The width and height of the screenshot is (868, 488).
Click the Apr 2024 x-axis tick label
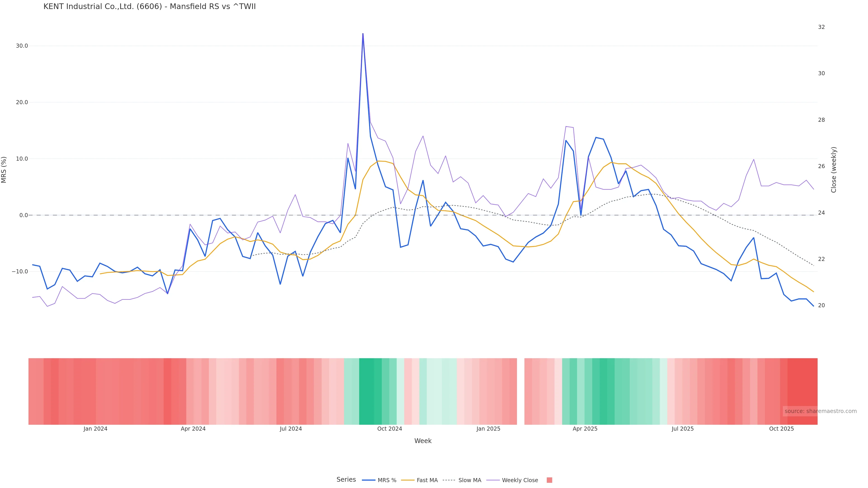(193, 429)
